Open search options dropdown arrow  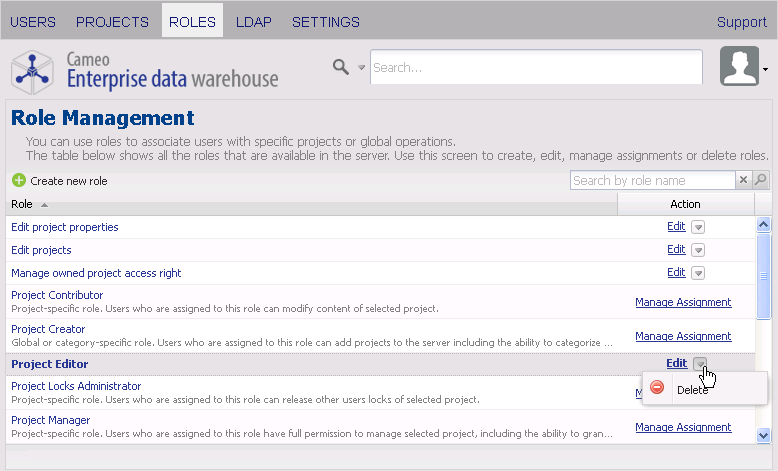pyautogui.click(x=362, y=68)
